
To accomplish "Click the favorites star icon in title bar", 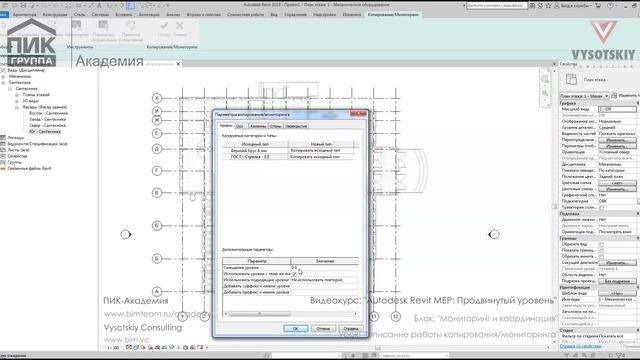I will [548, 6].
